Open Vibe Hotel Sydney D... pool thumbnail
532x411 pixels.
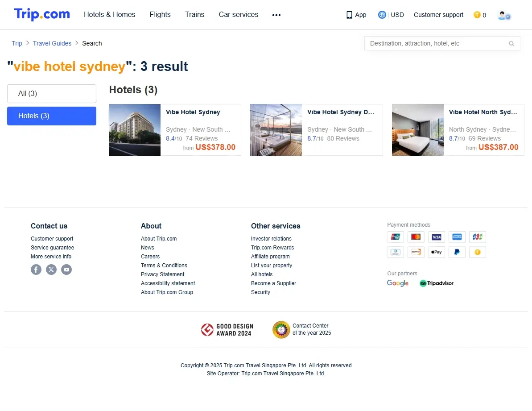point(276,130)
